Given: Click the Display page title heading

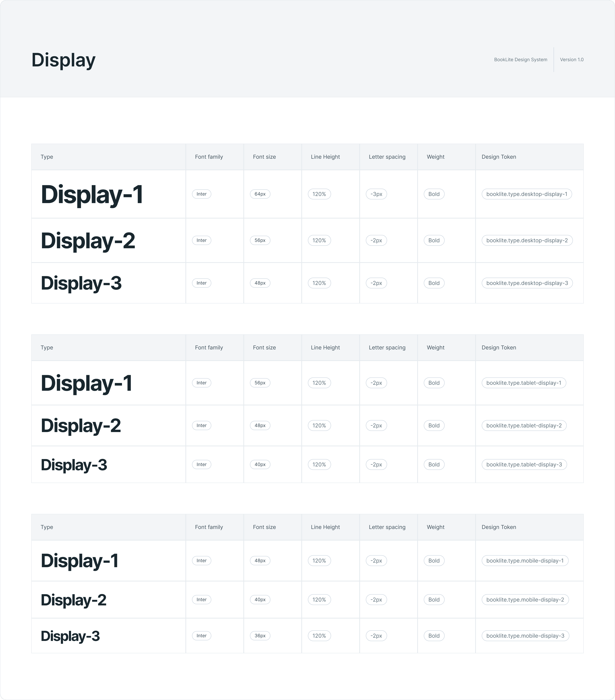Looking at the screenshot, I should (x=63, y=60).
